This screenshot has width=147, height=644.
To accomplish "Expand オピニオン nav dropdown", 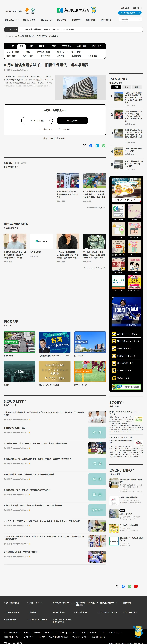I will coord(77,20).
